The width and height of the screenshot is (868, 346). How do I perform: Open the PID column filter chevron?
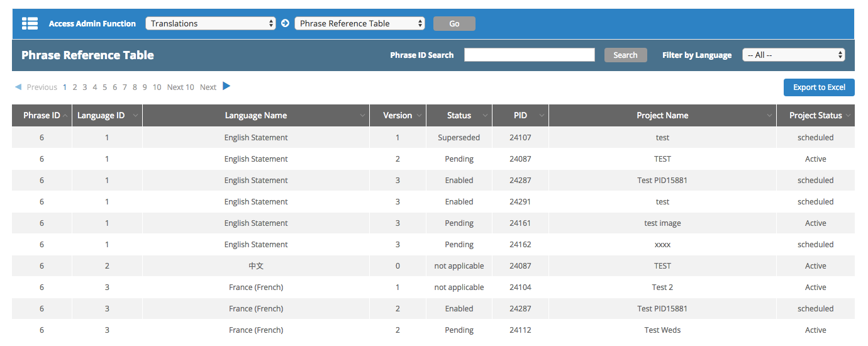click(x=542, y=116)
